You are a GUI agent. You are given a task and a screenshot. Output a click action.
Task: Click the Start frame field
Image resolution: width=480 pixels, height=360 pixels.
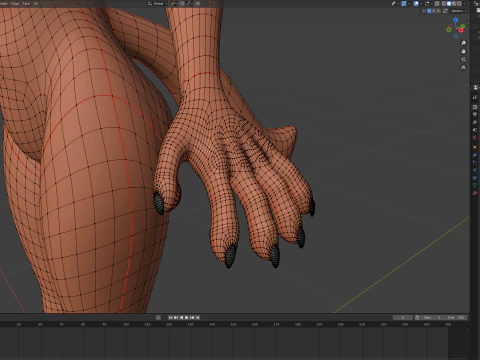click(x=432, y=318)
